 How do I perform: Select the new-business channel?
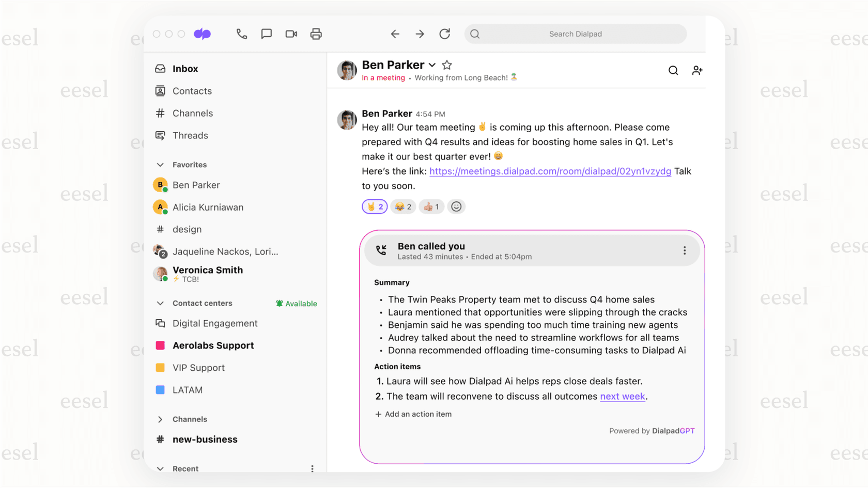205,439
